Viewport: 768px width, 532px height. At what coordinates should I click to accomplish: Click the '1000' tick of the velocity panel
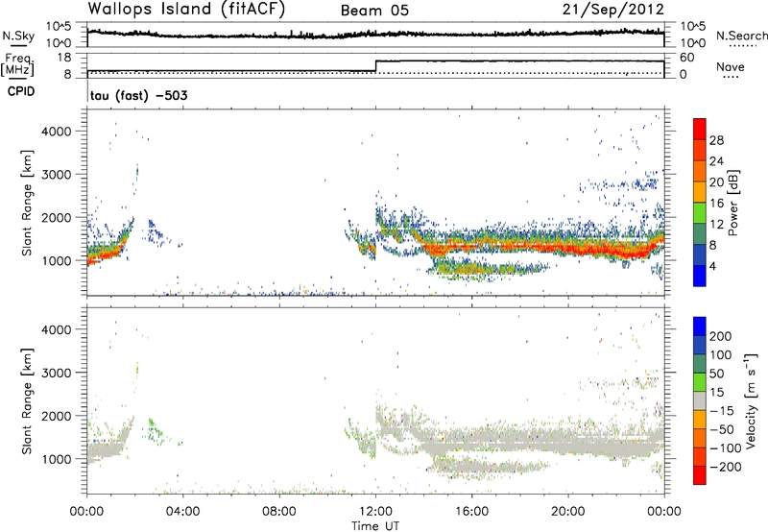click(x=56, y=459)
